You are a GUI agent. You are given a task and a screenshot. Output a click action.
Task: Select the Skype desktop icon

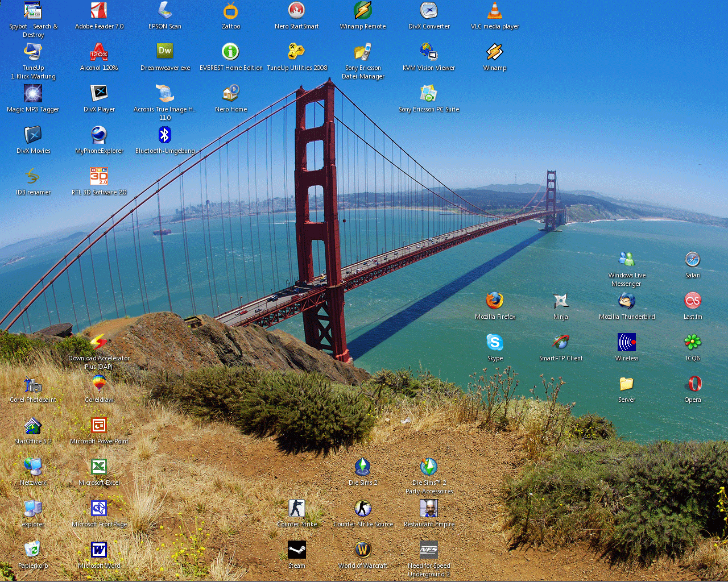click(495, 342)
